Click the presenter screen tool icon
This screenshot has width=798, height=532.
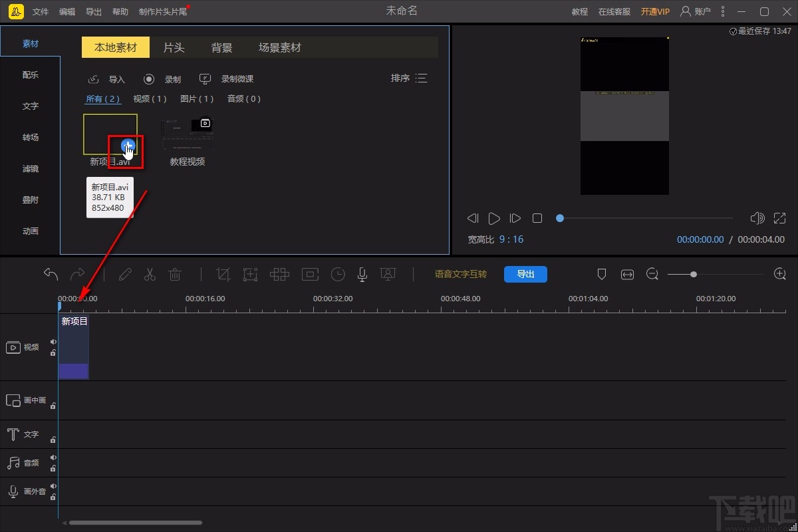click(388, 274)
